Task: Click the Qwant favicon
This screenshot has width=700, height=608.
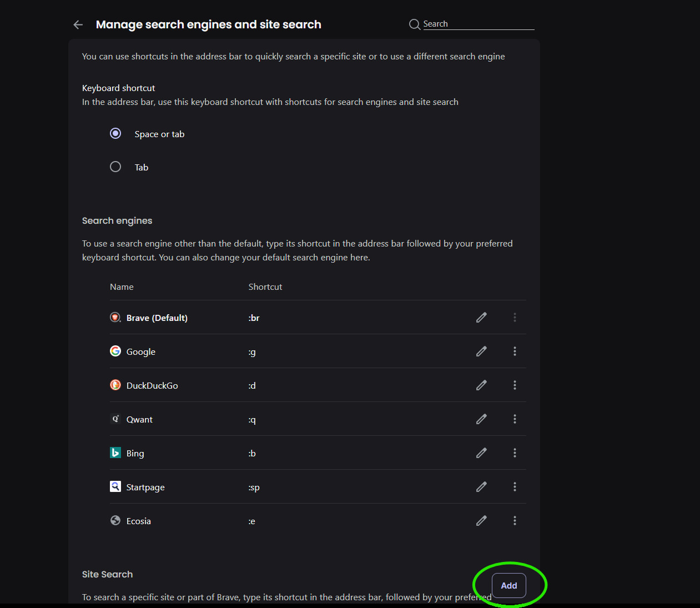Action: [115, 419]
